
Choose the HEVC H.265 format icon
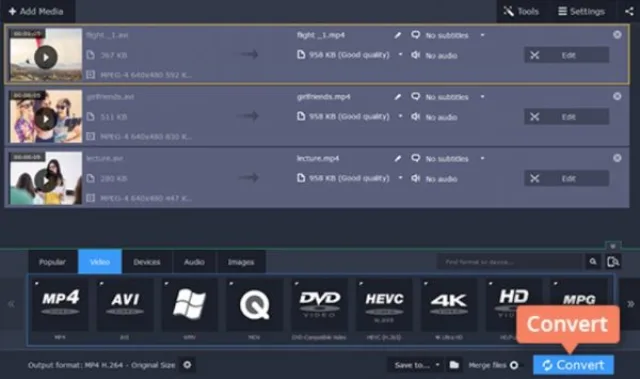point(384,305)
